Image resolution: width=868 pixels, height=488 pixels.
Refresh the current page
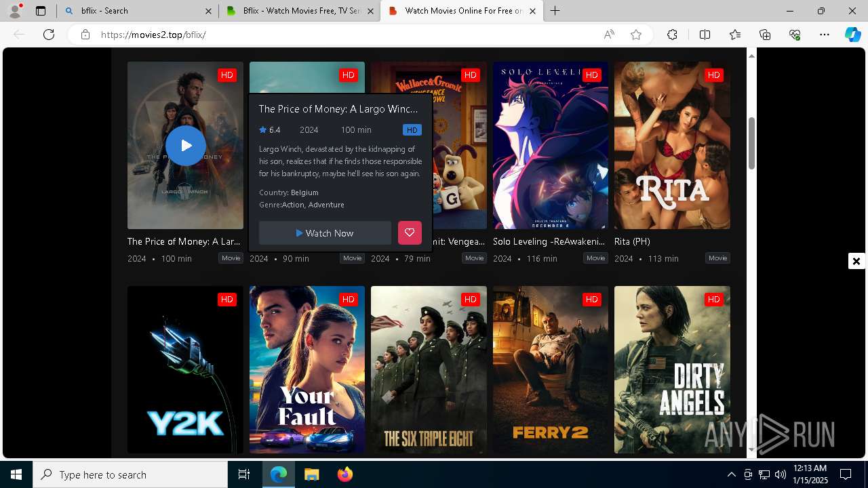point(49,35)
